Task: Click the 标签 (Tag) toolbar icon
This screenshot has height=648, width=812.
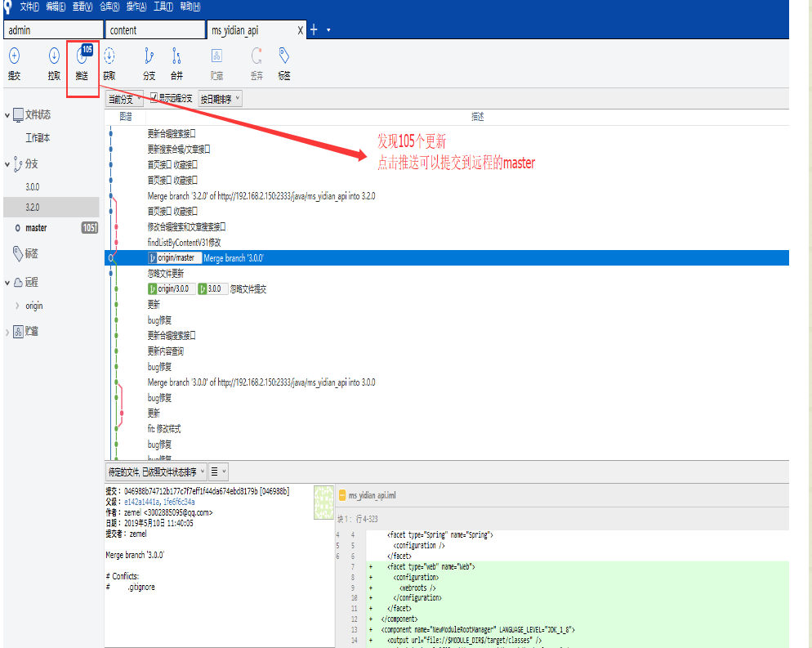Action: (x=283, y=63)
